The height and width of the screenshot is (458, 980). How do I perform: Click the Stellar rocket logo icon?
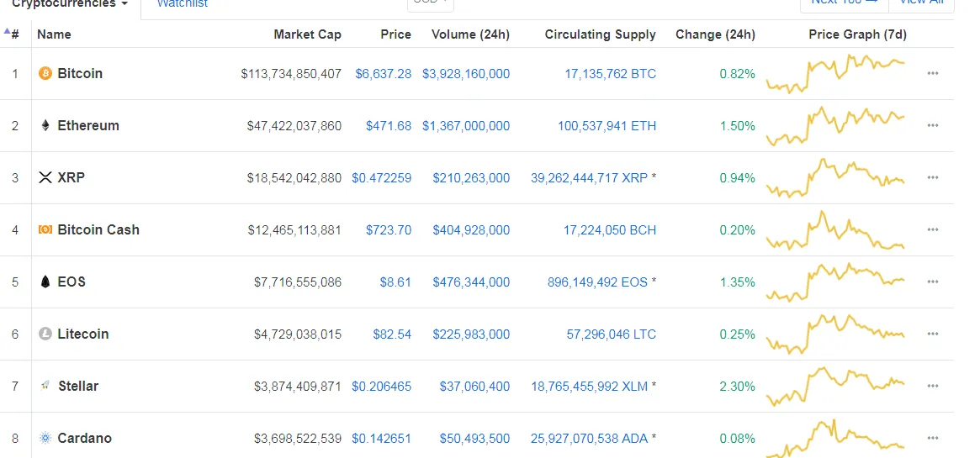[45, 387]
